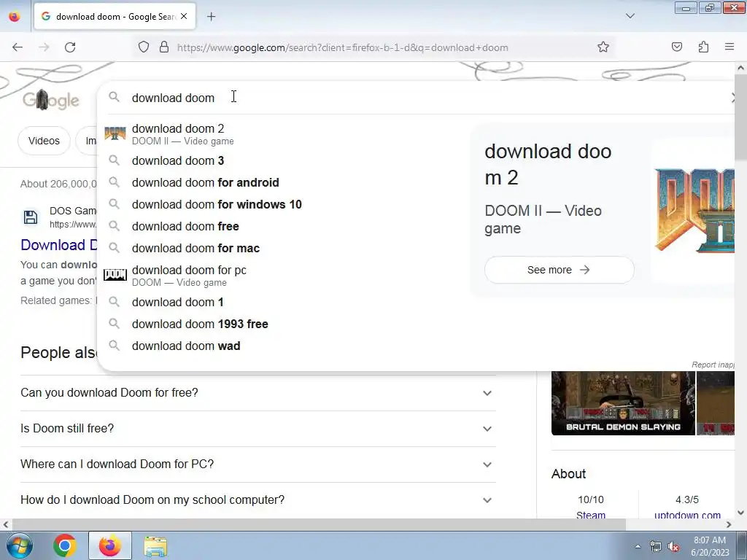Expand 'Where can I download Doom for PC?'
The image size is (747, 560).
point(258,464)
